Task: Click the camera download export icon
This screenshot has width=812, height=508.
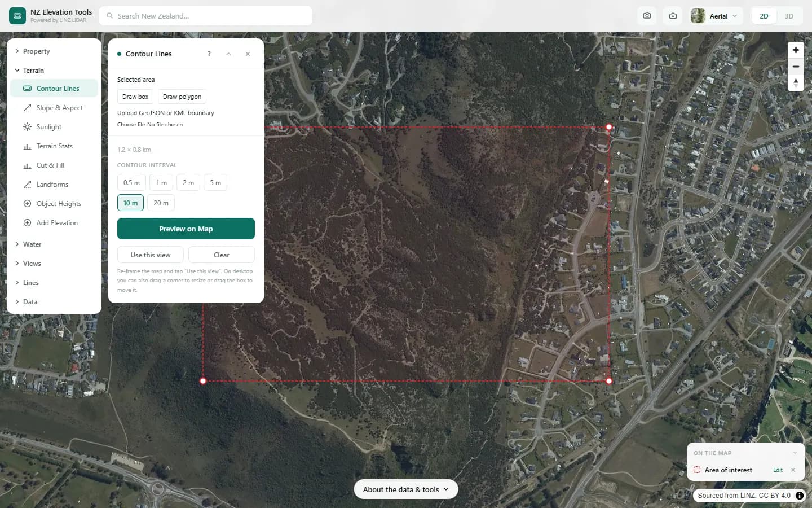Action: pos(673,16)
